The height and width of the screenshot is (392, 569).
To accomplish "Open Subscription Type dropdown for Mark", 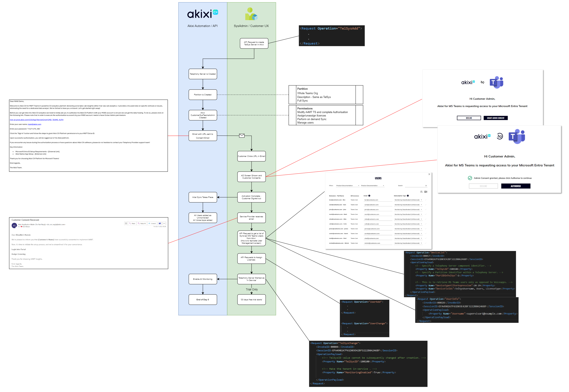I will [408, 214].
